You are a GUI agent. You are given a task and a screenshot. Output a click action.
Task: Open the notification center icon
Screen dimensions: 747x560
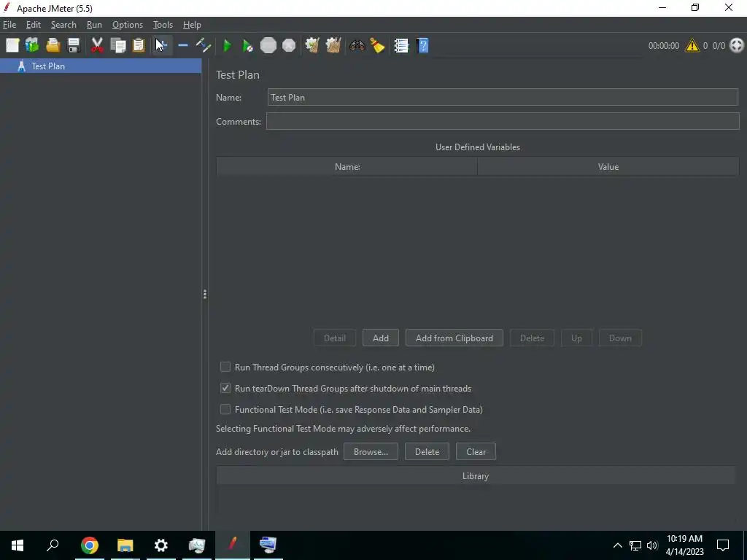(x=723, y=545)
